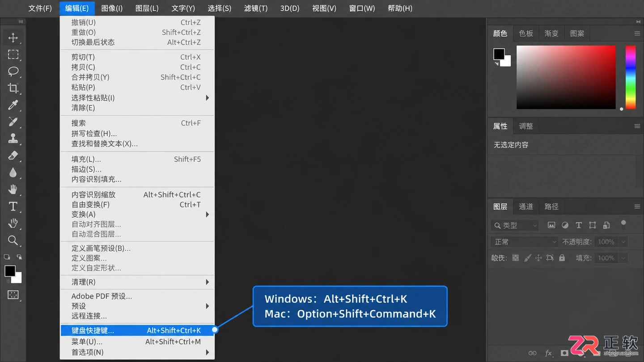This screenshot has width=644, height=362.
Task: Reset default foreground and background colors
Action: click(7, 257)
